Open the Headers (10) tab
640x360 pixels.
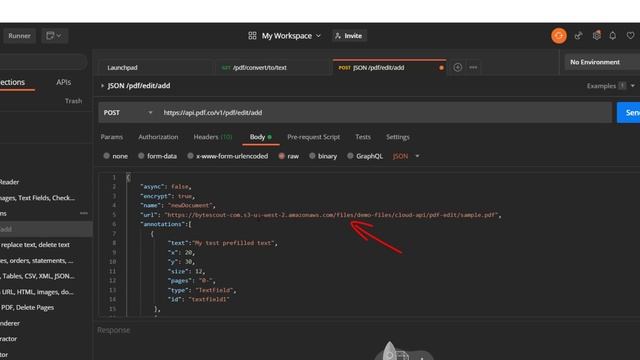coord(213,137)
